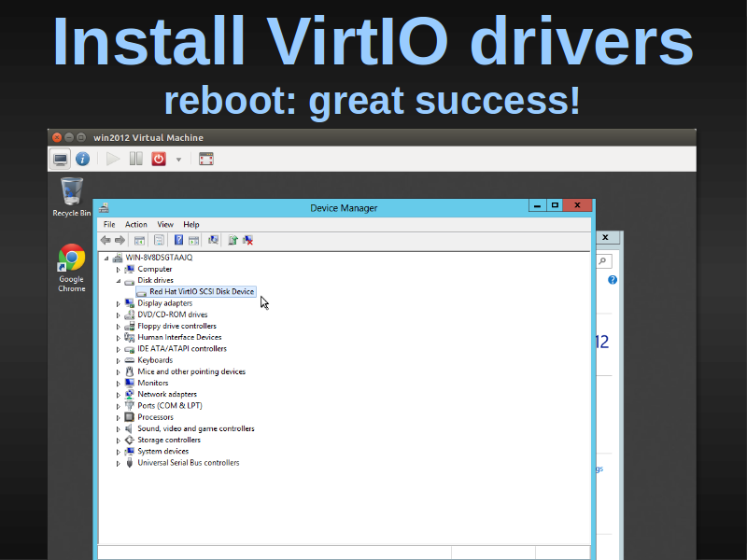Select Mice and other pointing devices
The height and width of the screenshot is (560, 747).
[191, 371]
